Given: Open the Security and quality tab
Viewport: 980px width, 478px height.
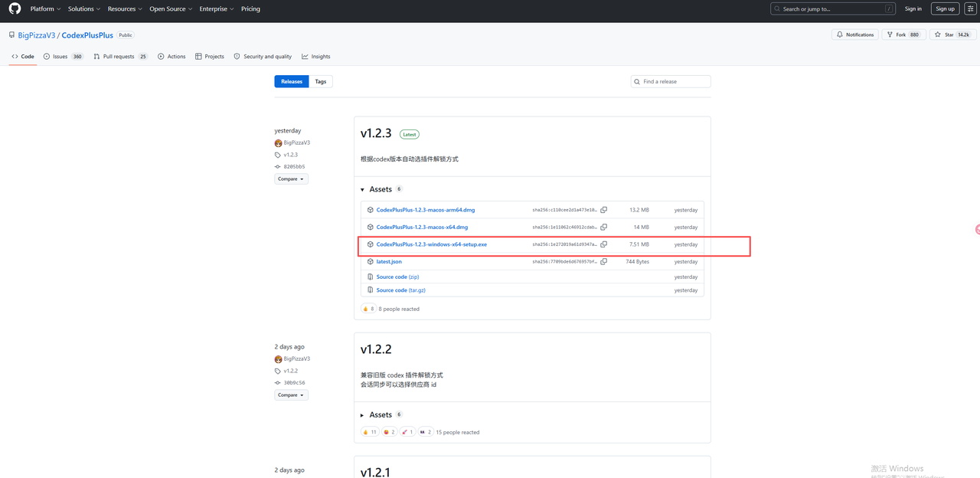Looking at the screenshot, I should point(263,57).
